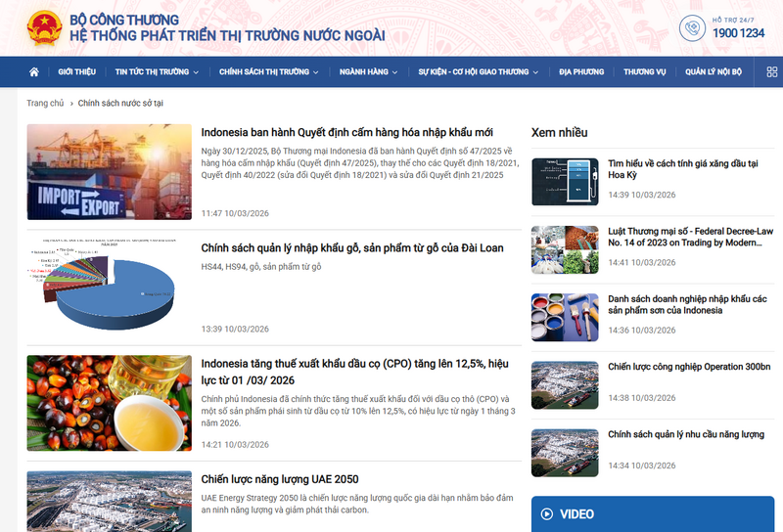Open the paint cans thumbnail in Xem nhiều
This screenshot has height=532, width=783.
(x=564, y=317)
